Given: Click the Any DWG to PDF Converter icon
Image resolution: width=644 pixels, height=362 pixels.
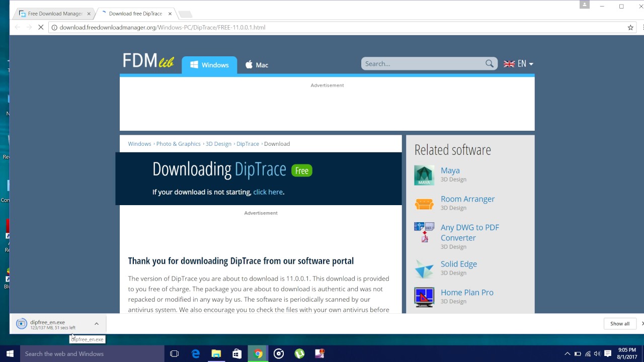Looking at the screenshot, I should [x=424, y=233].
